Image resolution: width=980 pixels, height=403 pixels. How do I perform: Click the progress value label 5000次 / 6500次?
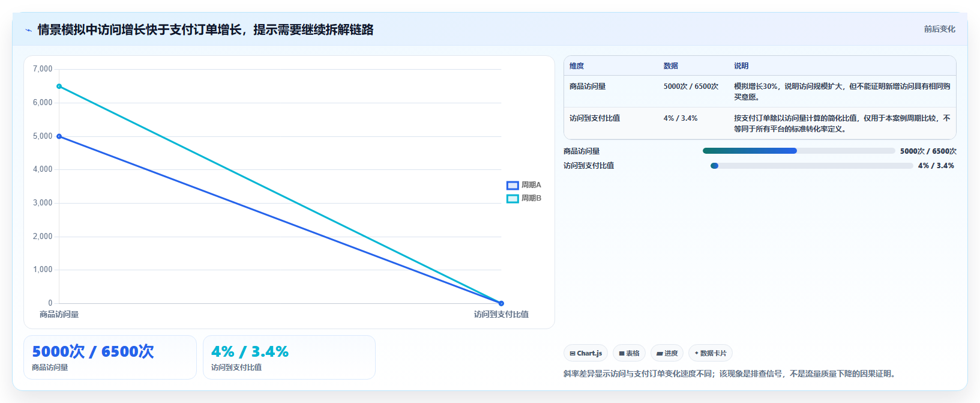pos(928,151)
